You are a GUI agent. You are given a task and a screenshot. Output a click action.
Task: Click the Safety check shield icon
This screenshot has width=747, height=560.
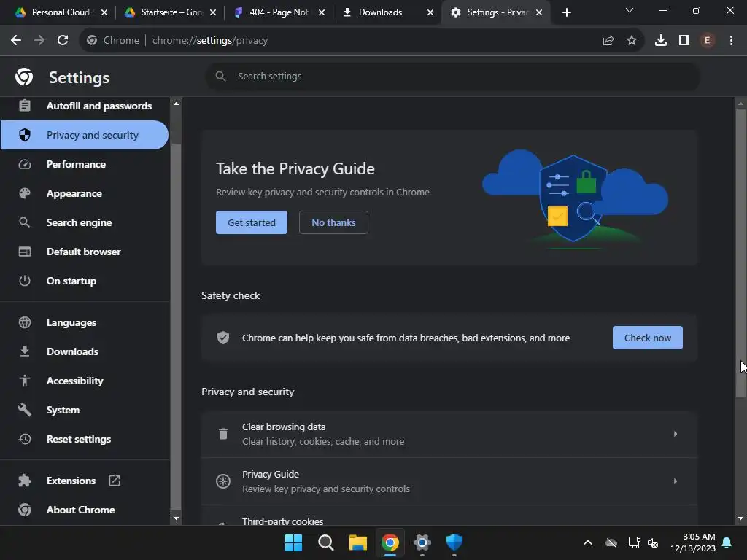(223, 338)
